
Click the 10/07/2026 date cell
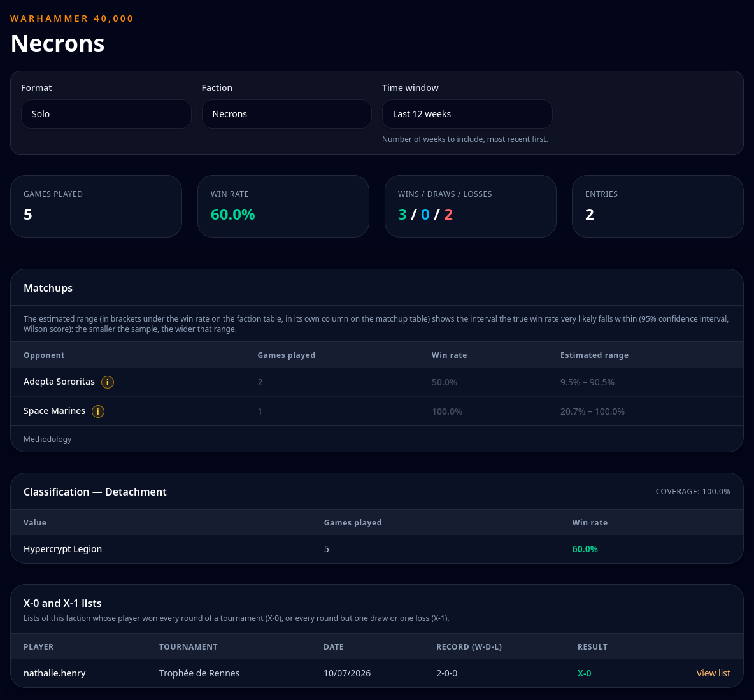pos(347,673)
